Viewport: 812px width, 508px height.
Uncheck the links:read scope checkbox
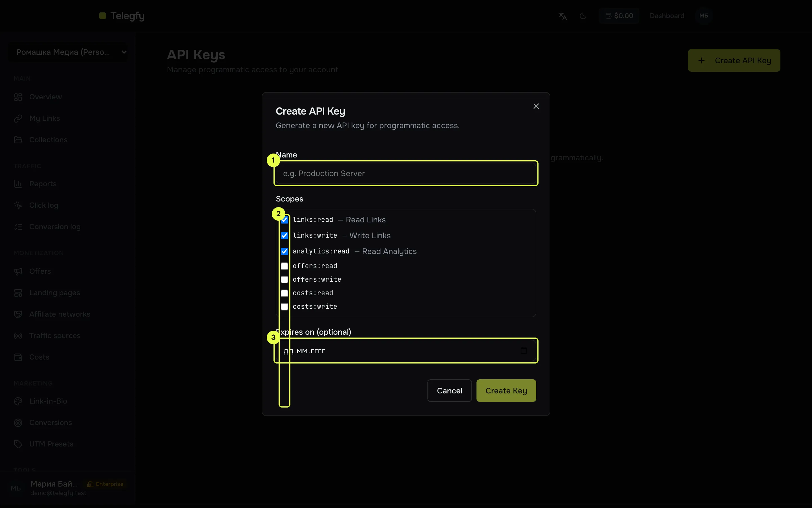[x=284, y=220]
